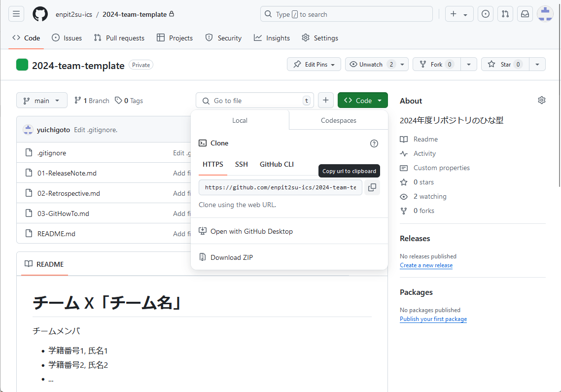Click Publish your first package link
The width and height of the screenshot is (561, 392).
tap(433, 319)
